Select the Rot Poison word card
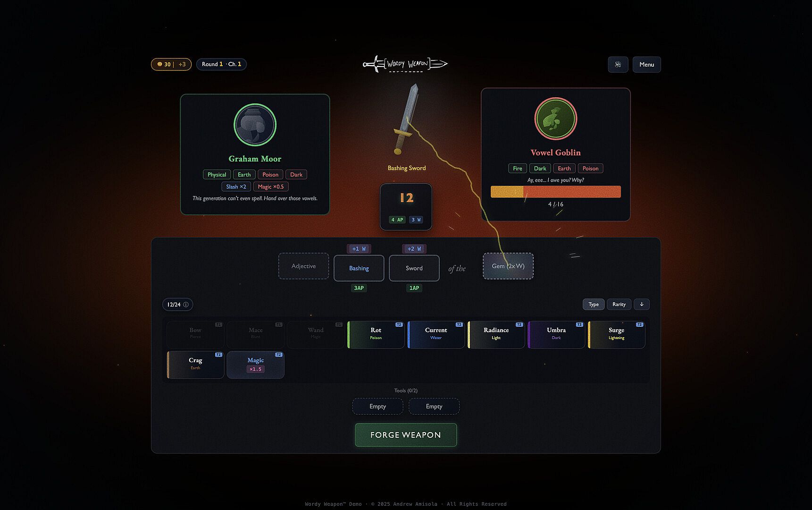812x510 pixels. [376, 334]
